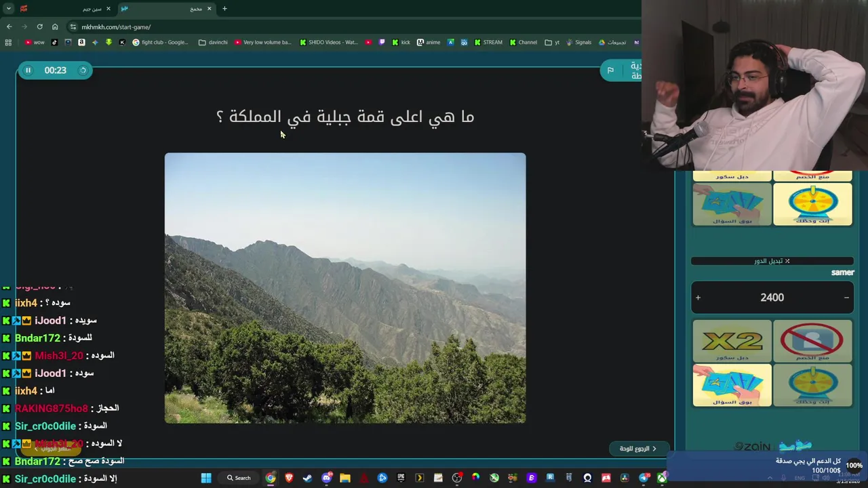
Task: Open DaVinci Resolve from taskbar
Action: [x=625, y=478]
